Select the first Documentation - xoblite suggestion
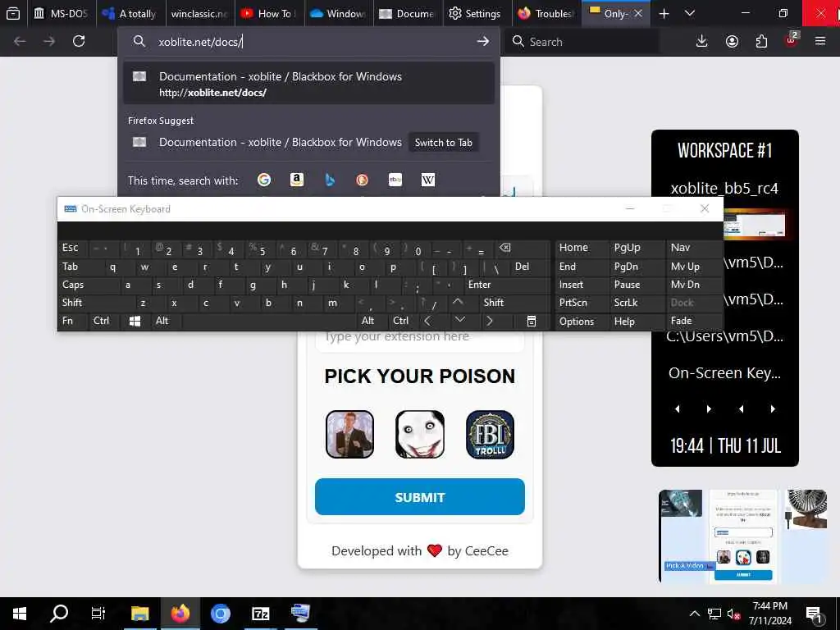 308,84
